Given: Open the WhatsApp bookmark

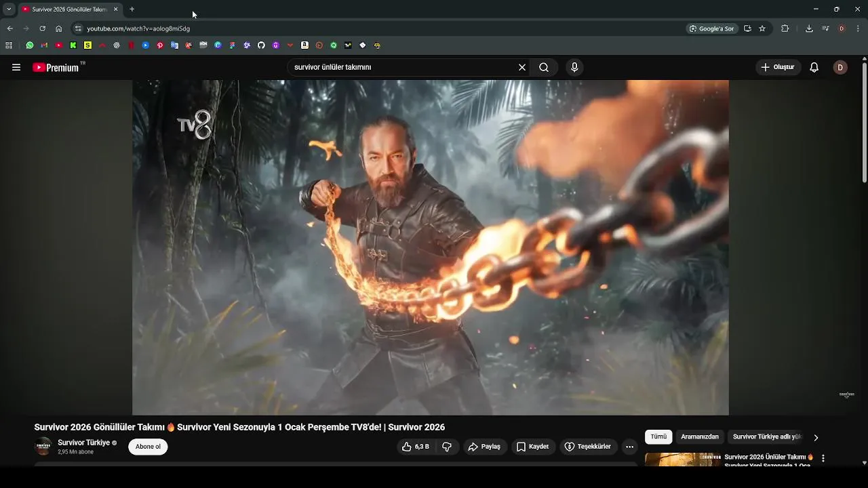Looking at the screenshot, I should 30,45.
